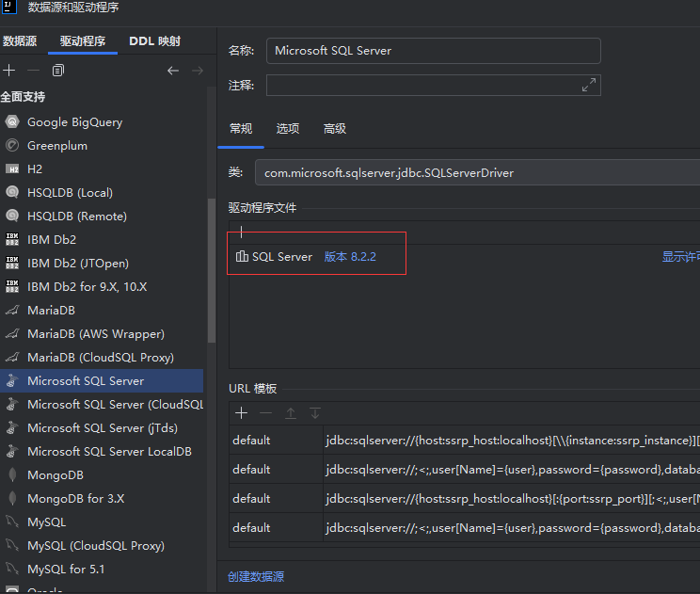
Task: Click the H2 driver icon
Action: coord(12,169)
